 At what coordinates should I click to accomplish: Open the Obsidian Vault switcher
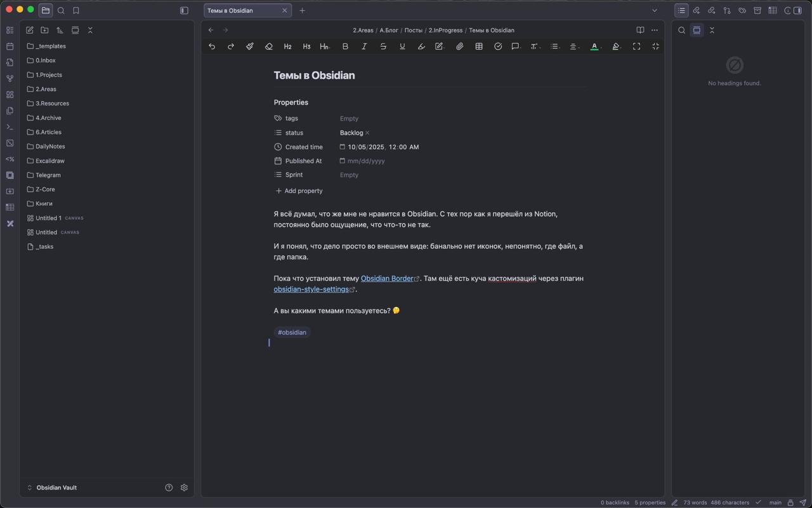(56, 488)
